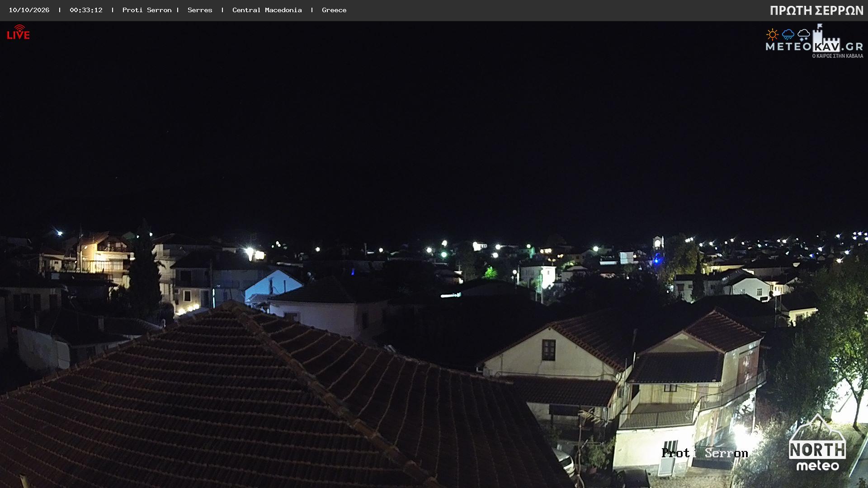Click the rain cloud weather icon
Screen dimensions: 868x488
tap(788, 34)
